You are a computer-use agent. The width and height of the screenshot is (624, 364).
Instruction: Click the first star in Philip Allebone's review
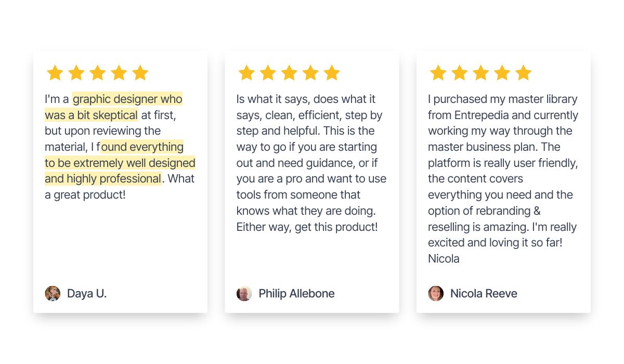click(246, 73)
